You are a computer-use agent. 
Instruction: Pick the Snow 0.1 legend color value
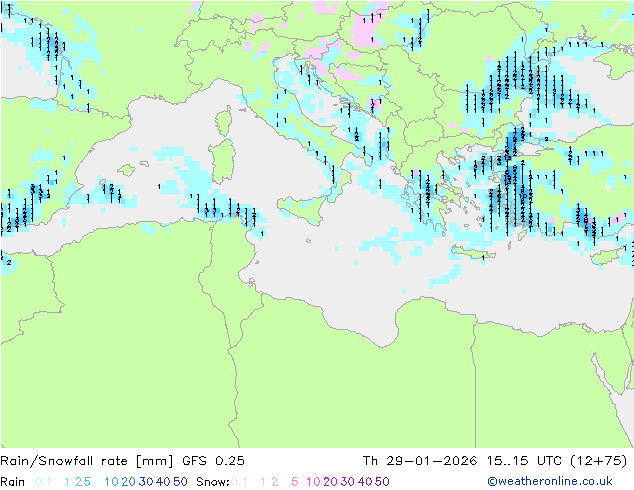(x=239, y=482)
